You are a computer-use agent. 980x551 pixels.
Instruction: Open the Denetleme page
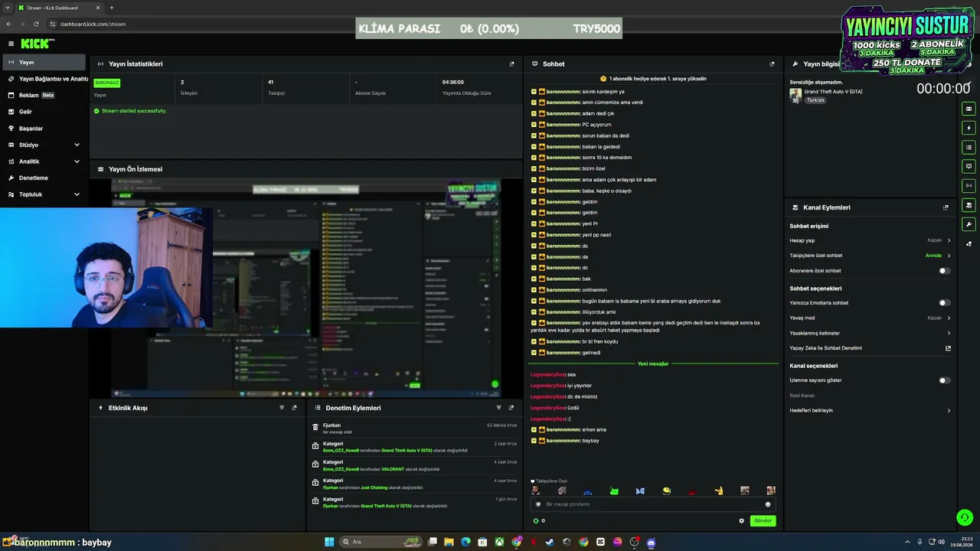[x=44, y=178]
